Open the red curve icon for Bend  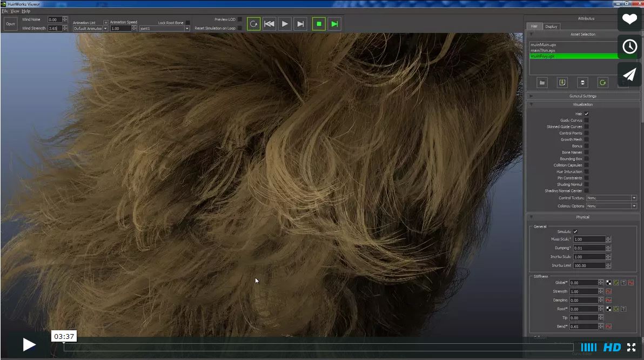(608, 326)
